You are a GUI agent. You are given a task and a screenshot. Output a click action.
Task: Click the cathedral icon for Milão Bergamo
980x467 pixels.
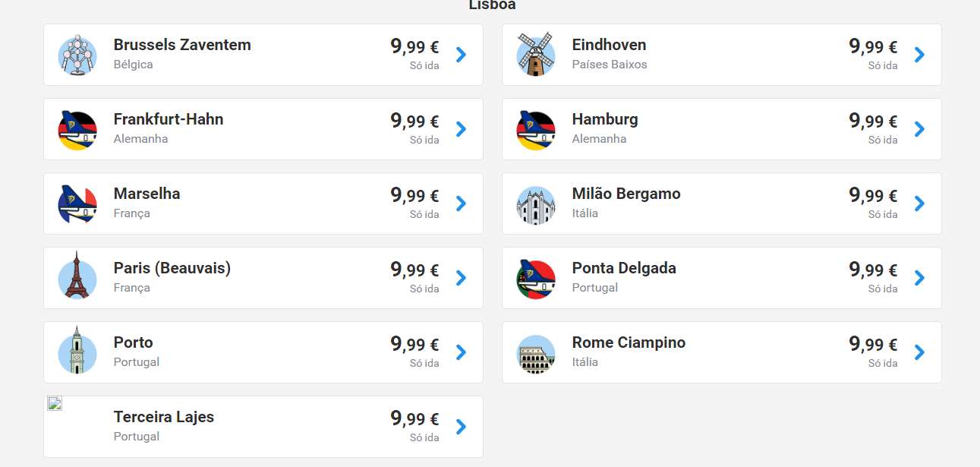535,204
